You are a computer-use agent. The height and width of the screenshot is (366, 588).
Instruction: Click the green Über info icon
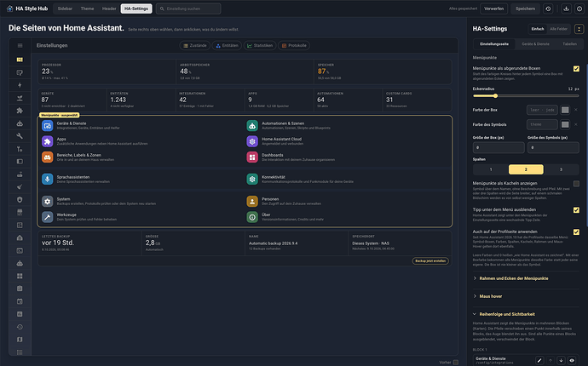click(252, 217)
